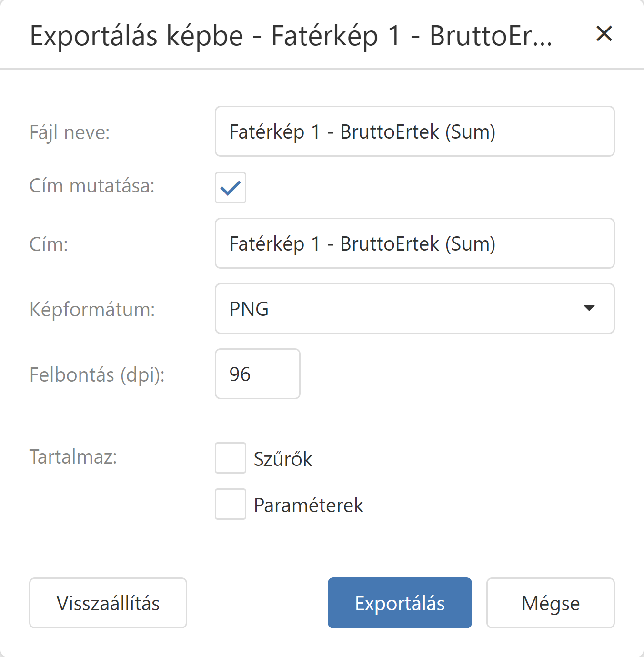Image resolution: width=644 pixels, height=657 pixels.
Task: Check the Paraméterek checkbox
Action: click(231, 504)
